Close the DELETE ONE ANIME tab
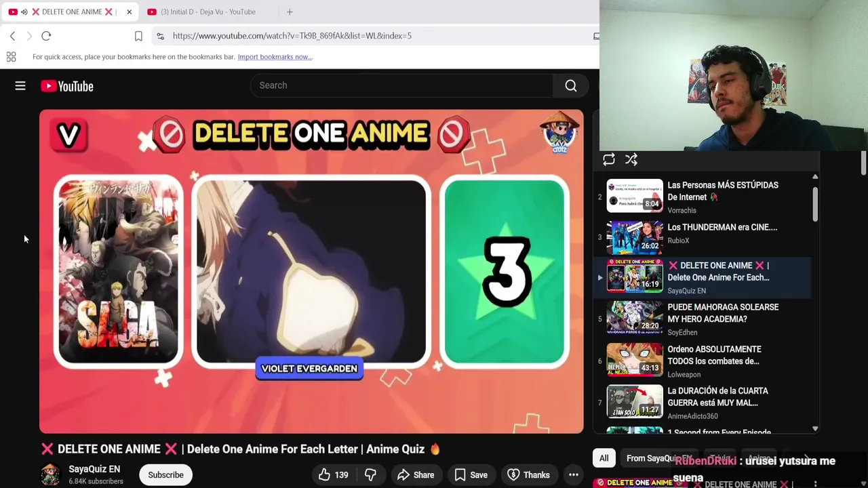The image size is (868, 488). tap(129, 12)
